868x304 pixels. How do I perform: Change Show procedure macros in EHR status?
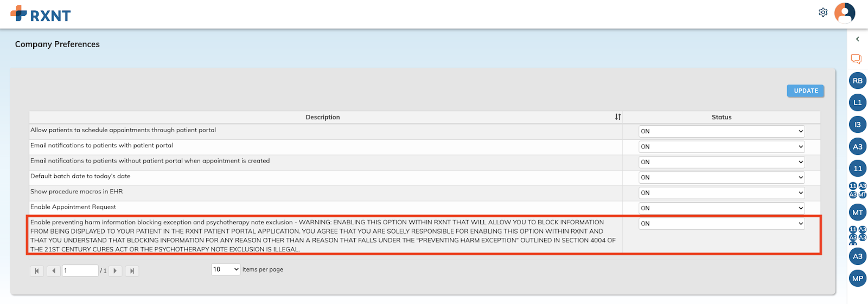(x=722, y=193)
